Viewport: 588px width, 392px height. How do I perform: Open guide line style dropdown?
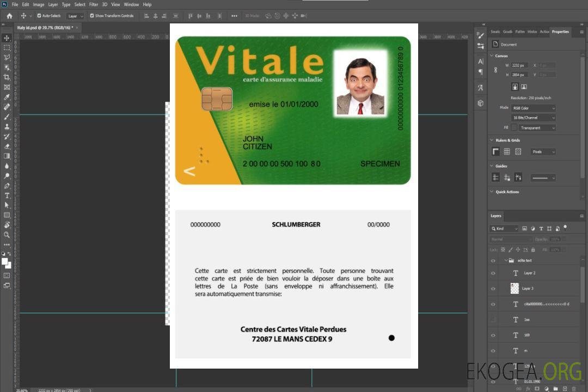click(543, 178)
